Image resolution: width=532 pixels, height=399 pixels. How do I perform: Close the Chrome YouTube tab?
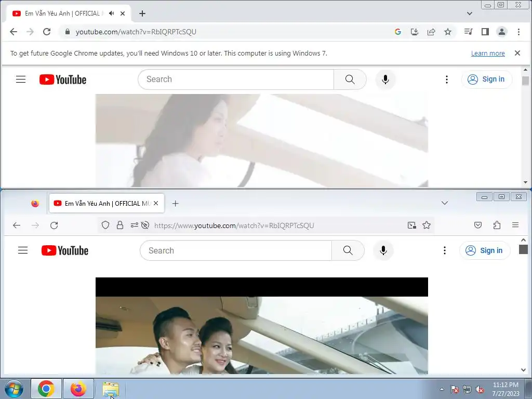coord(123,14)
